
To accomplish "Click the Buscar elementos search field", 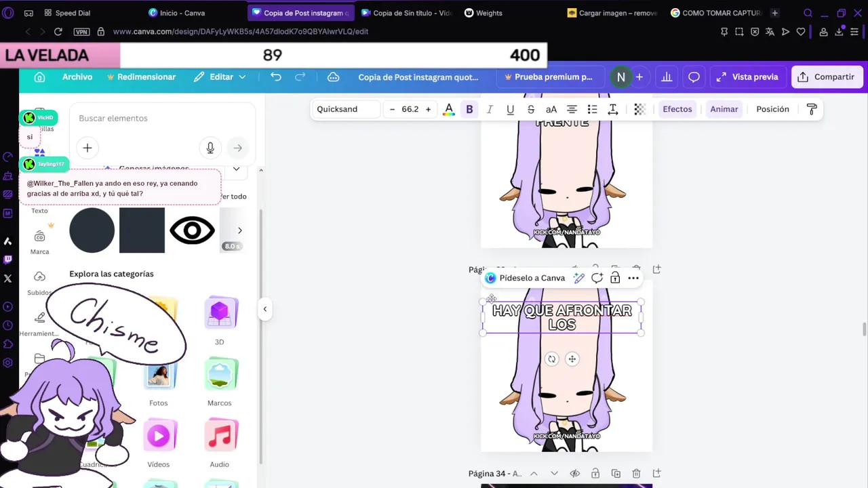I will (163, 118).
